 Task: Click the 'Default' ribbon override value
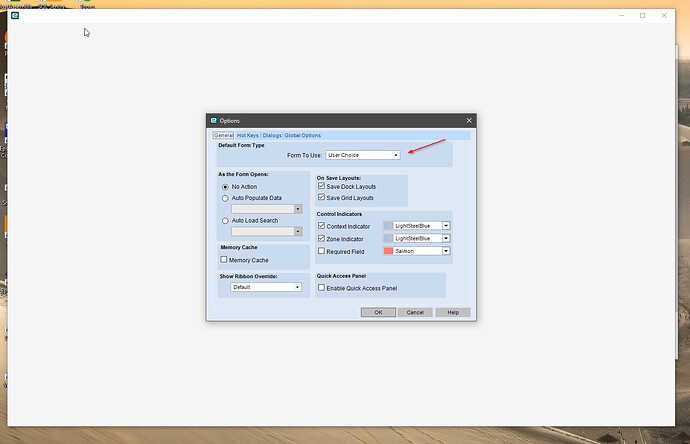(x=242, y=287)
